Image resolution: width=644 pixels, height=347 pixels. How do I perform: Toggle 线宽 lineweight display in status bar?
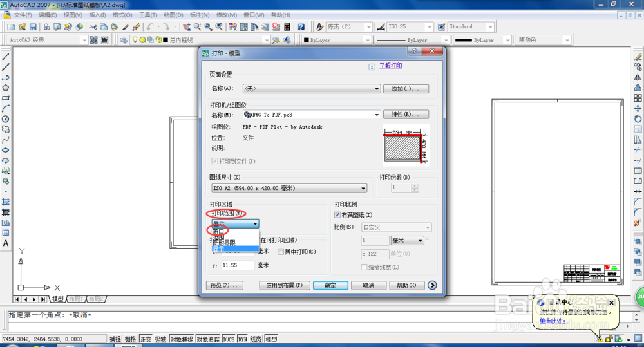[256, 339]
